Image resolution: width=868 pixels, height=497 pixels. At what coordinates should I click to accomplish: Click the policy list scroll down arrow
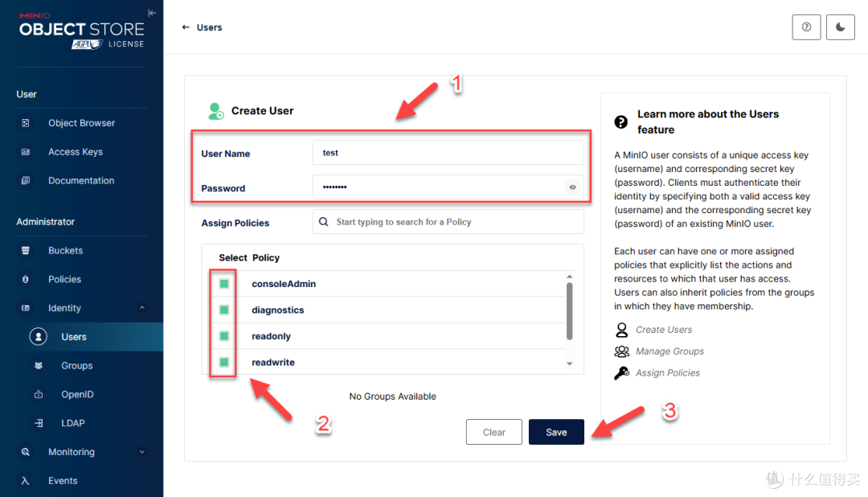[x=570, y=364]
